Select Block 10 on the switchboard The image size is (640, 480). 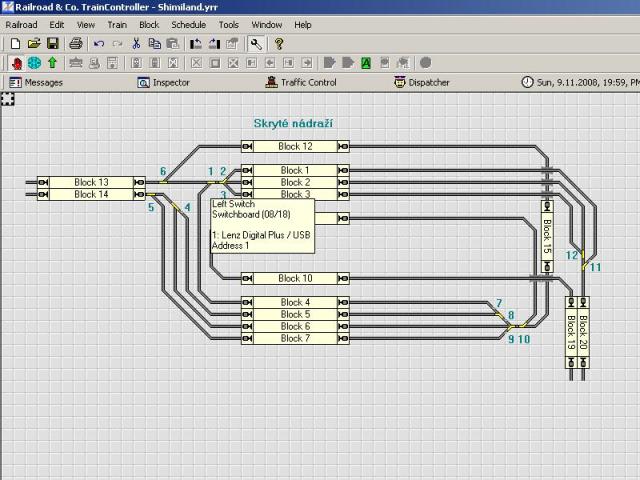tap(295, 278)
